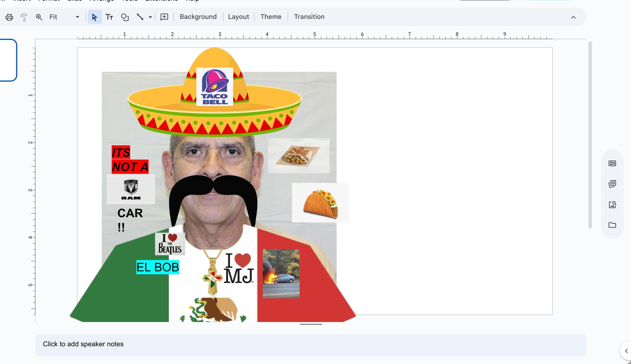This screenshot has height=364, width=631.
Task: Select the slide thumbnail in filmstrip
Action: (x=7, y=60)
